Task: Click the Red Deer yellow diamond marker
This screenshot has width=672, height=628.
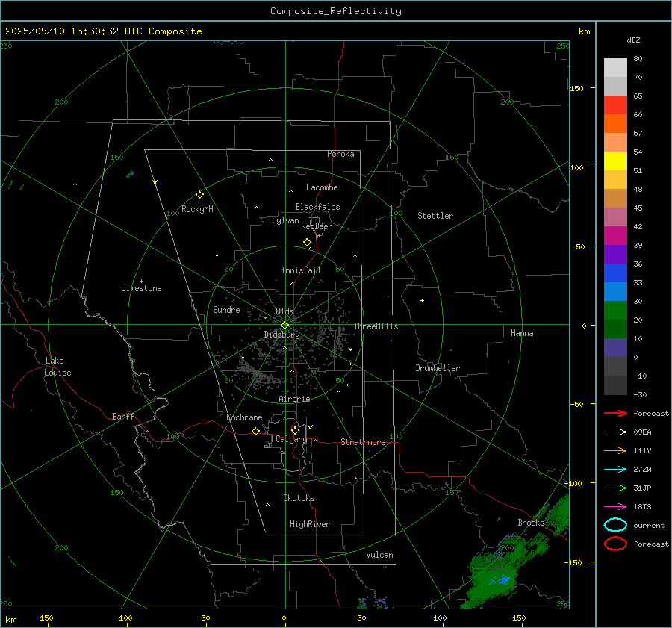Action: pos(307,243)
